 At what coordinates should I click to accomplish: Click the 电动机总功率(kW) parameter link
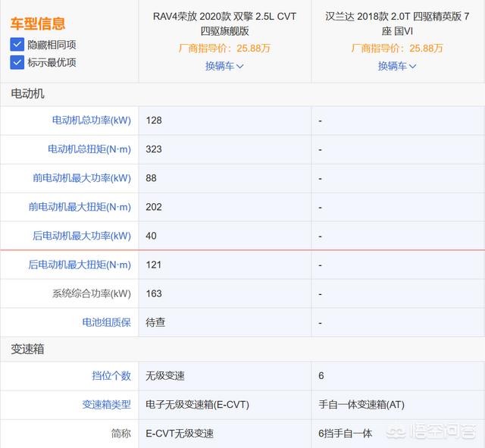click(x=91, y=121)
